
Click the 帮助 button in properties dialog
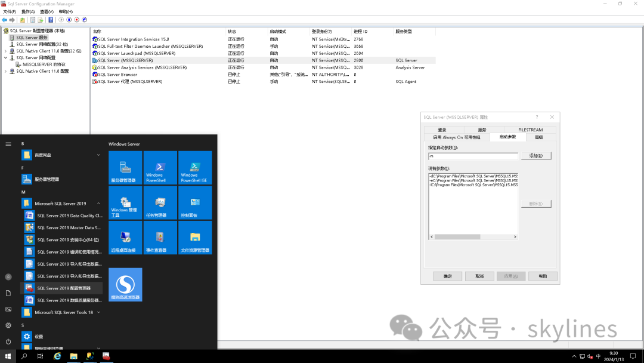click(543, 276)
